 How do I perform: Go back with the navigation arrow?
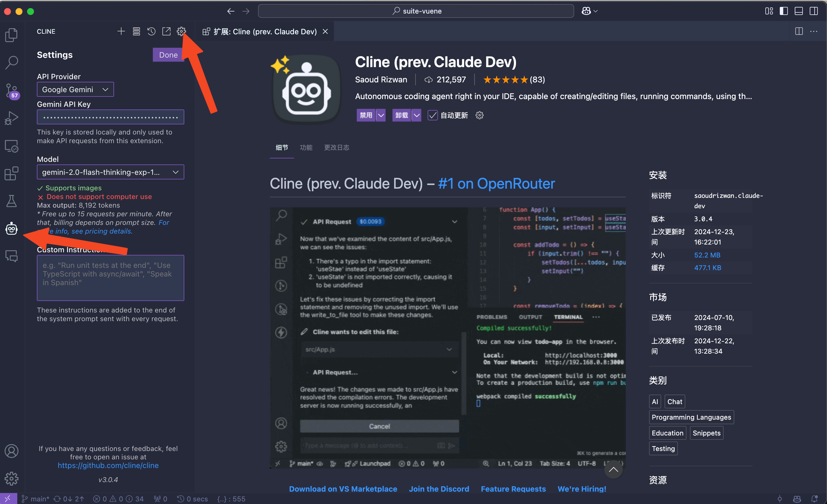231,11
